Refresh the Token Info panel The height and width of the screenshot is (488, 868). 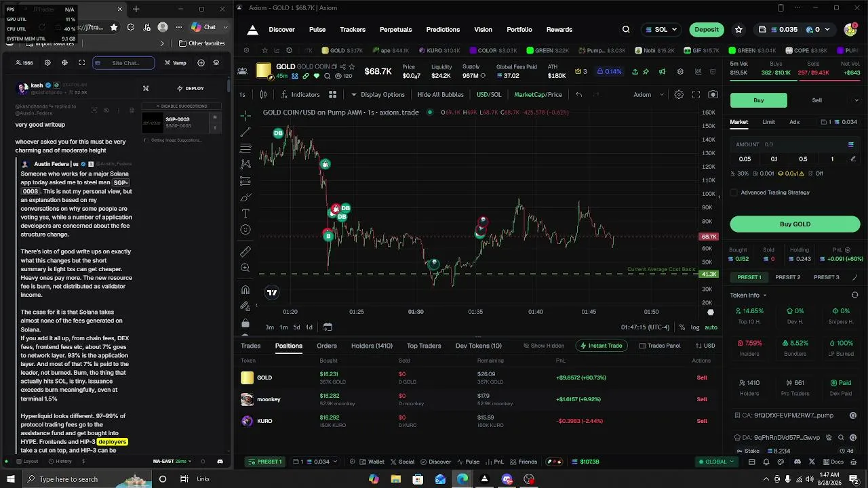point(854,296)
